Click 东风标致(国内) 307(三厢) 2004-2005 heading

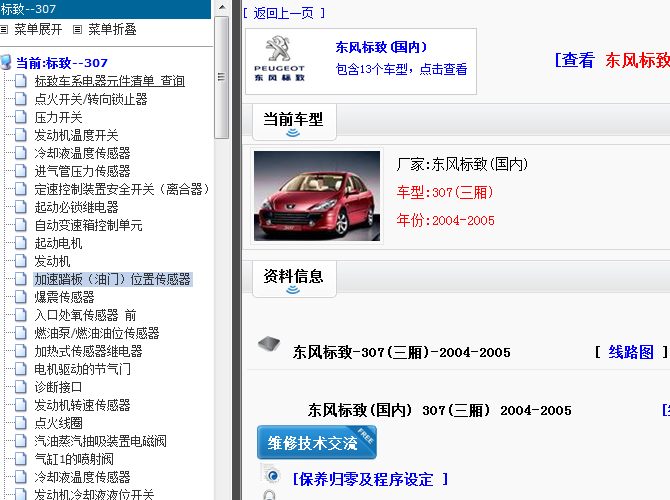(x=439, y=410)
